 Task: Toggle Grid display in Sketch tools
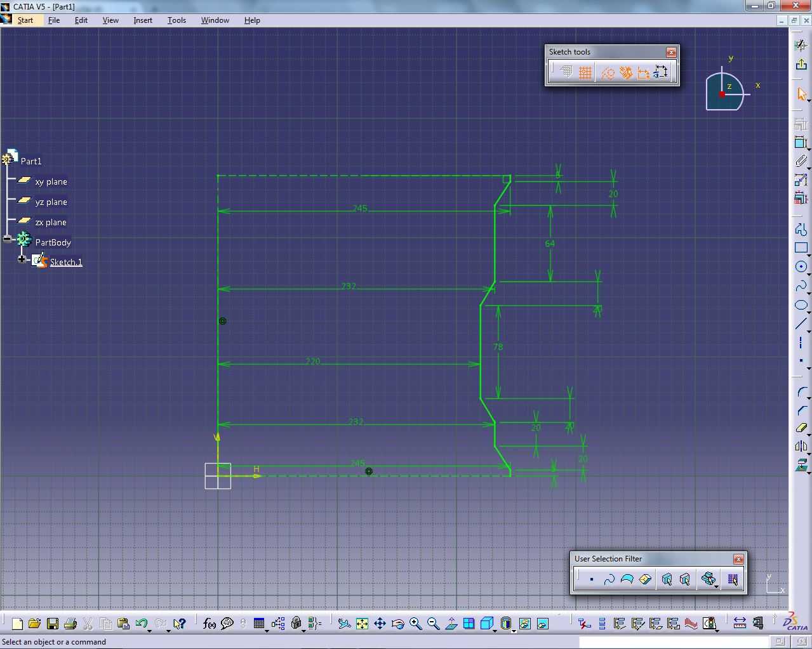(567, 72)
